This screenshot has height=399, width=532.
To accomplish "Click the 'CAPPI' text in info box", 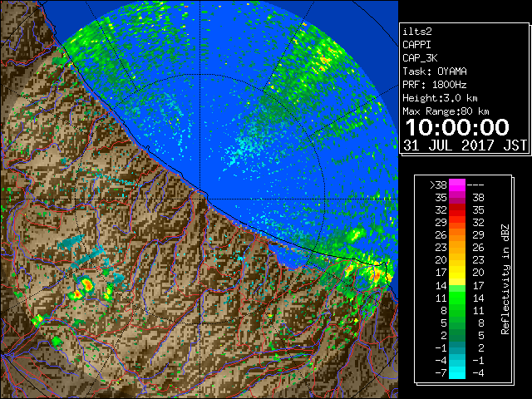I will click(416, 45).
